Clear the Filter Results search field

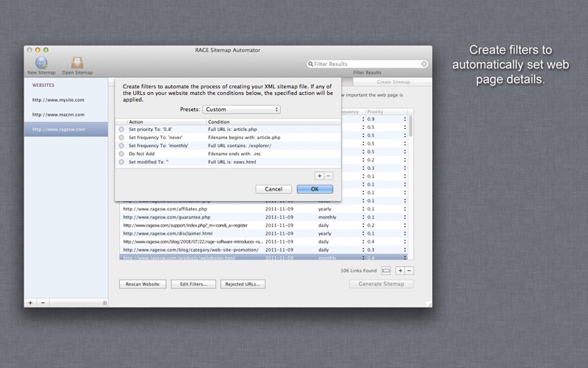[x=424, y=64]
